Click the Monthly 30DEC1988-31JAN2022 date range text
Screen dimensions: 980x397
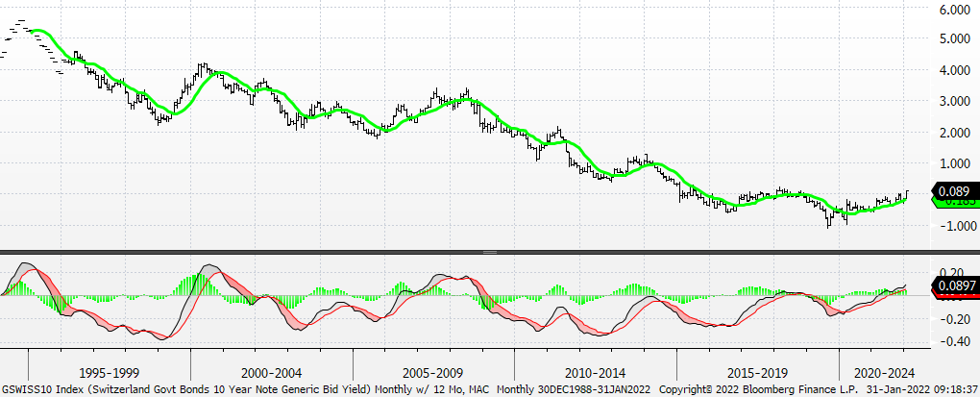pyautogui.click(x=574, y=389)
